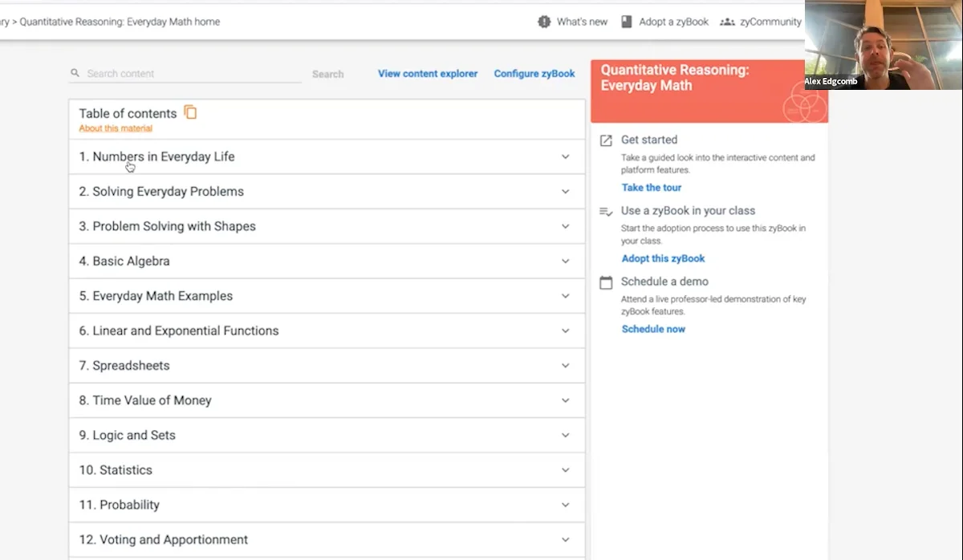
Task: Click the Search button
Action: tap(327, 74)
